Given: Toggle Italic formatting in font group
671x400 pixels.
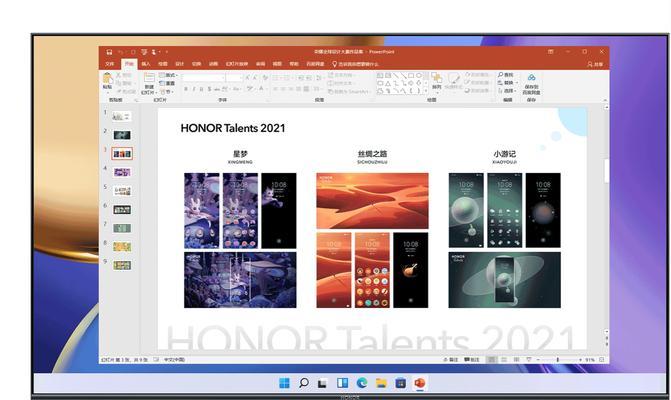Looking at the screenshot, I should tap(193, 89).
